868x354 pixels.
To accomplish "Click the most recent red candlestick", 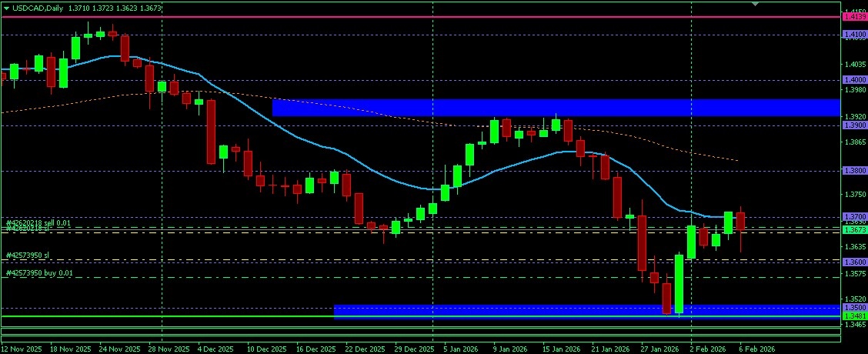I will pyautogui.click(x=741, y=222).
